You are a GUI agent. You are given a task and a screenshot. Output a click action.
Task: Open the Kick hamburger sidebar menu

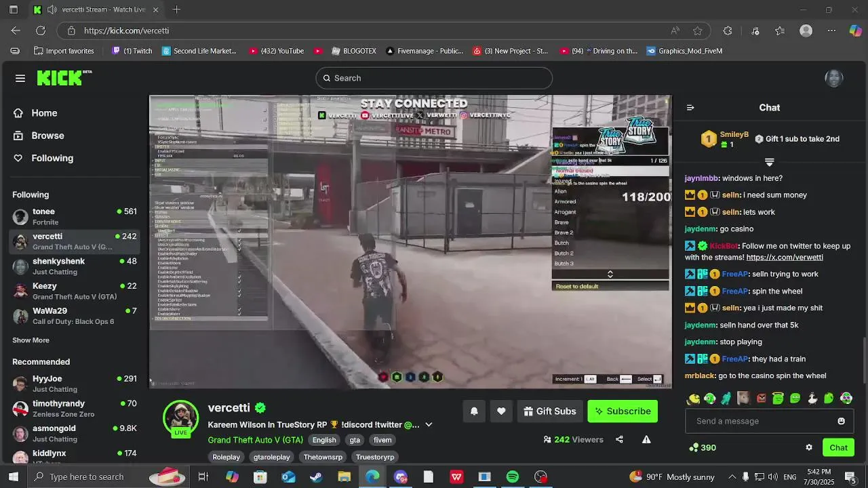tap(20, 79)
